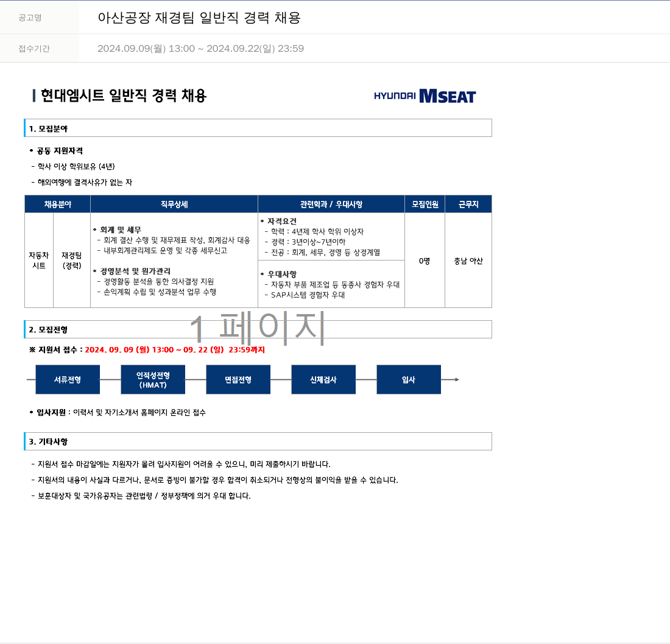
Task: Click section header '1. 모집분야'
Action: [258, 128]
